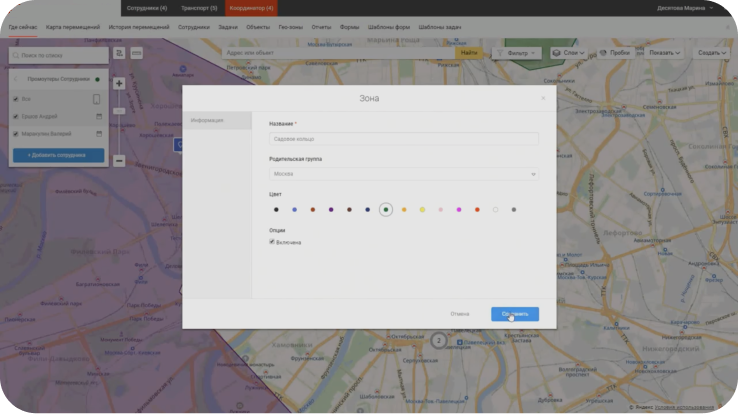Click the Отмена button

459,314
